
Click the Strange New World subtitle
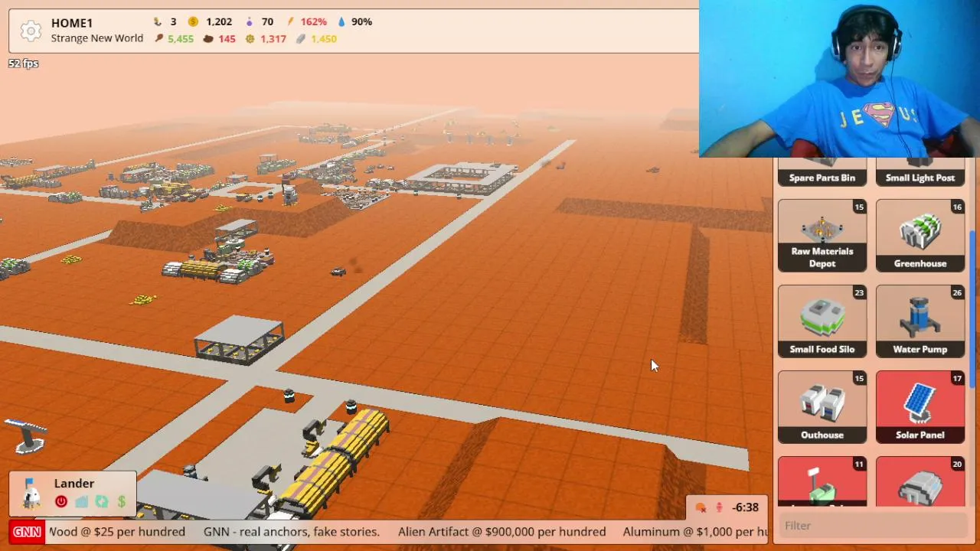pyautogui.click(x=97, y=38)
